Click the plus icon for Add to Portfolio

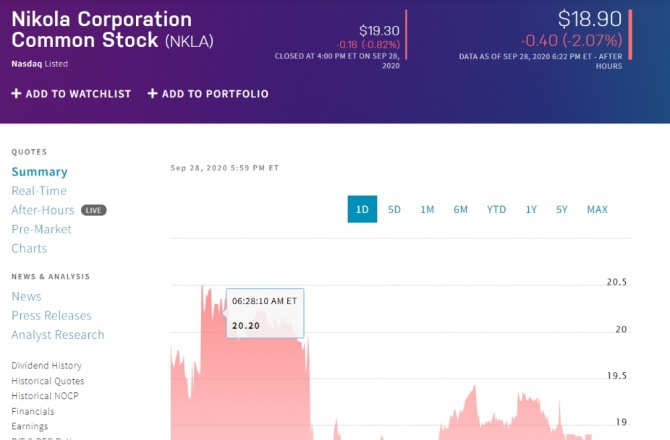152,94
